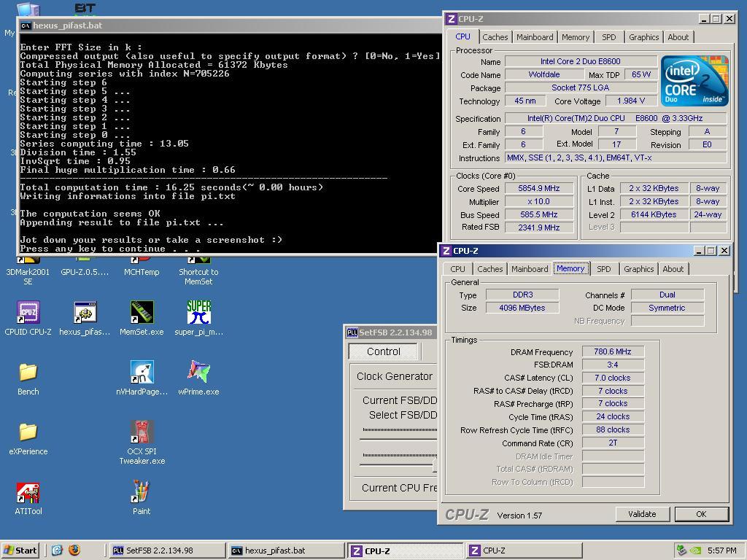Open the Control tab in SetFSB
Viewport: 747px width, 560px height.
[x=384, y=351]
